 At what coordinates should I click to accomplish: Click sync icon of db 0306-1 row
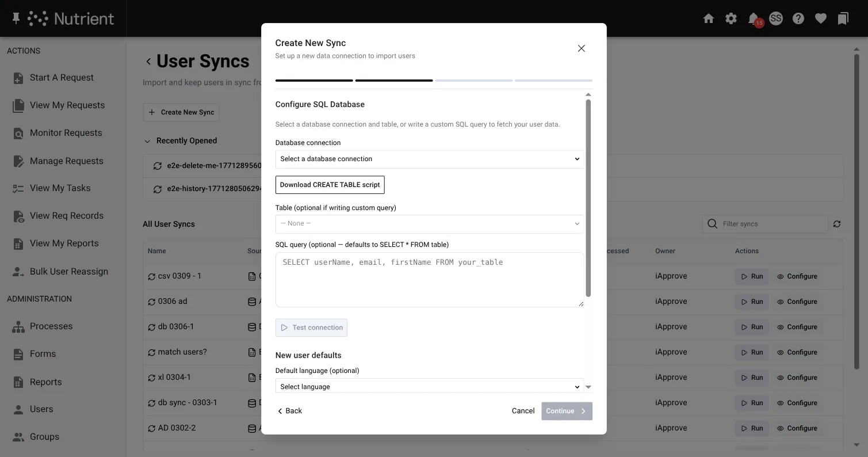(152, 327)
